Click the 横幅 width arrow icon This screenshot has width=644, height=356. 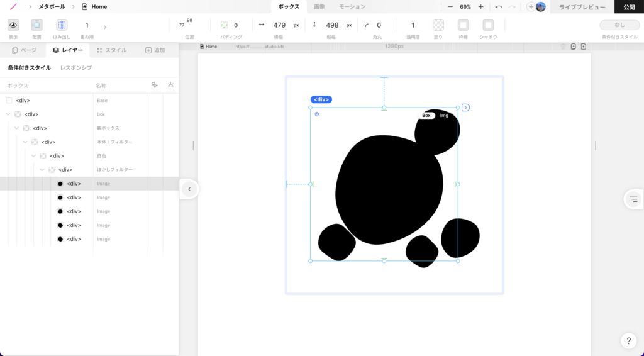click(261, 25)
